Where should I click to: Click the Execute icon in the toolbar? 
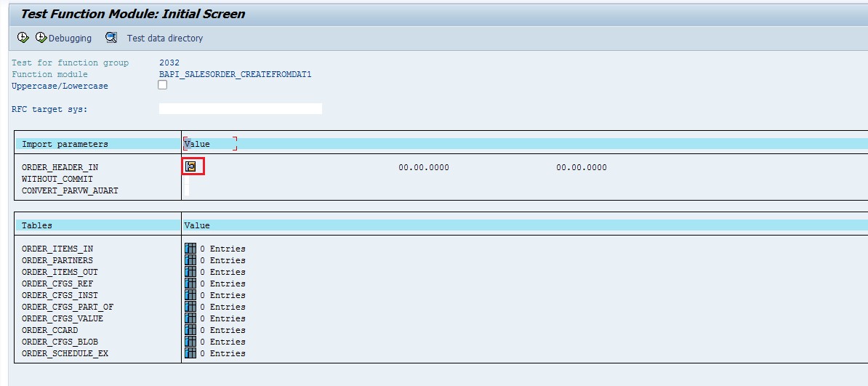[x=23, y=38]
